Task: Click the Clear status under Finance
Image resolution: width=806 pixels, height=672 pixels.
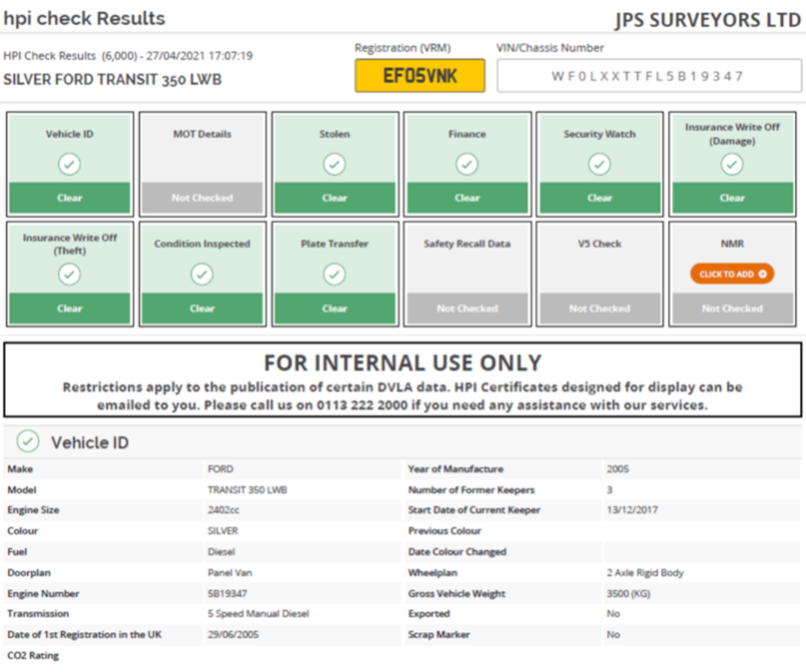Action: pos(467,198)
